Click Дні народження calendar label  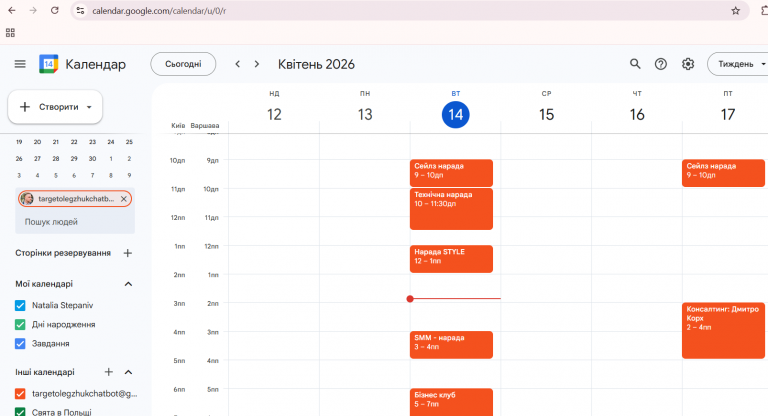tap(64, 324)
